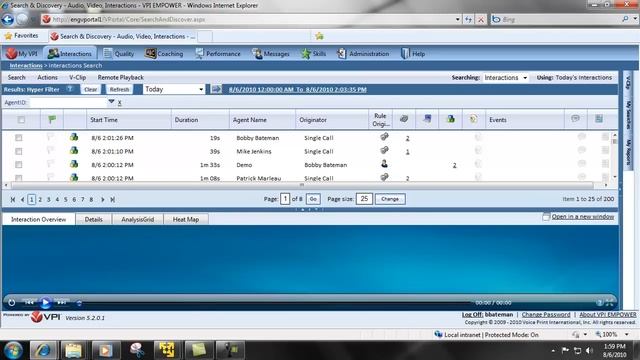Sort by Start Time column
This screenshot has width=640, height=360.
104,120
